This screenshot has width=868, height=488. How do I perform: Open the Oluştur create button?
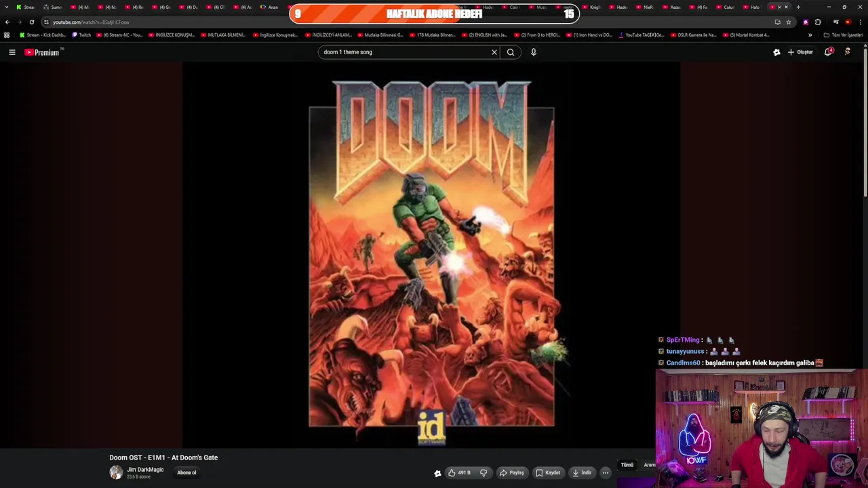(x=800, y=52)
